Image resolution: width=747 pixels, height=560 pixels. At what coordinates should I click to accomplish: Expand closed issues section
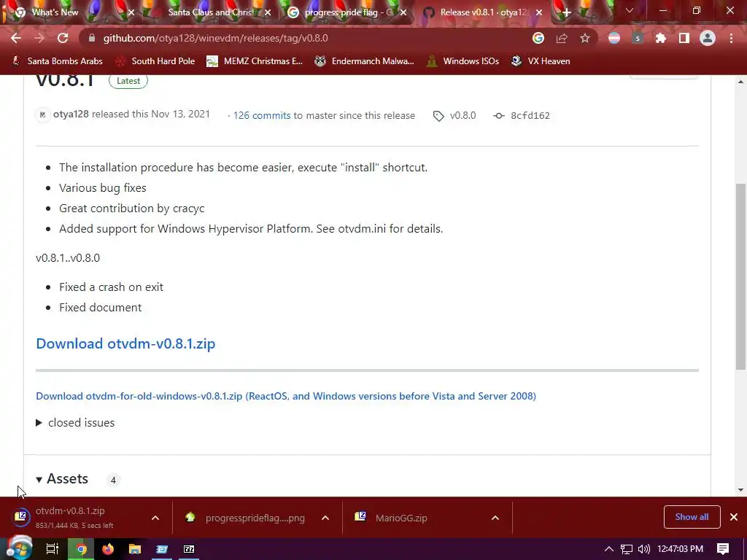coord(75,422)
